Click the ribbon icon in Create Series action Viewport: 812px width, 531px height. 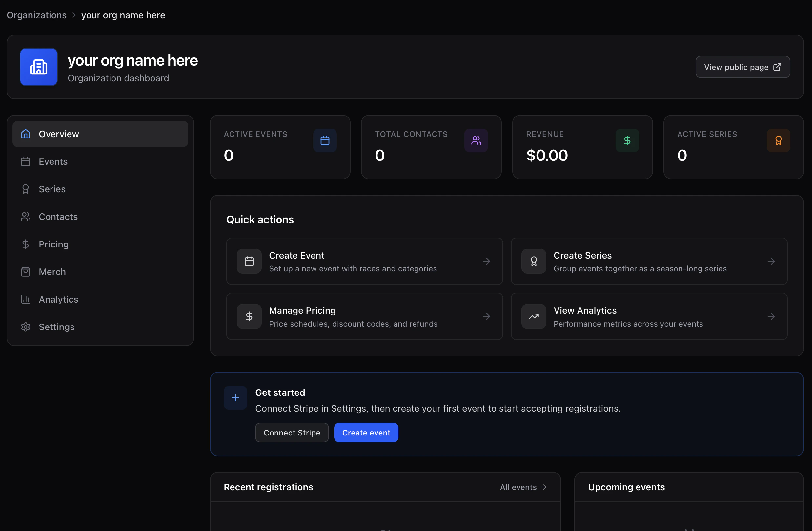pos(534,261)
